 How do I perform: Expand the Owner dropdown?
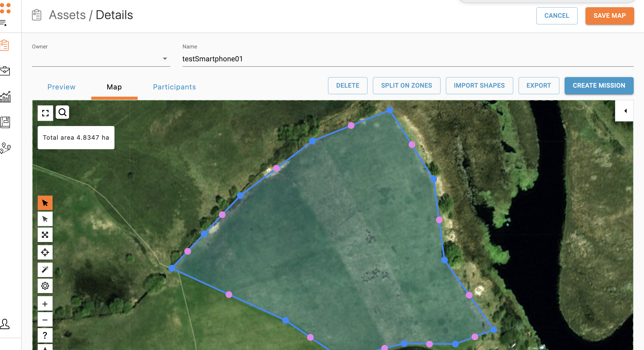(165, 59)
